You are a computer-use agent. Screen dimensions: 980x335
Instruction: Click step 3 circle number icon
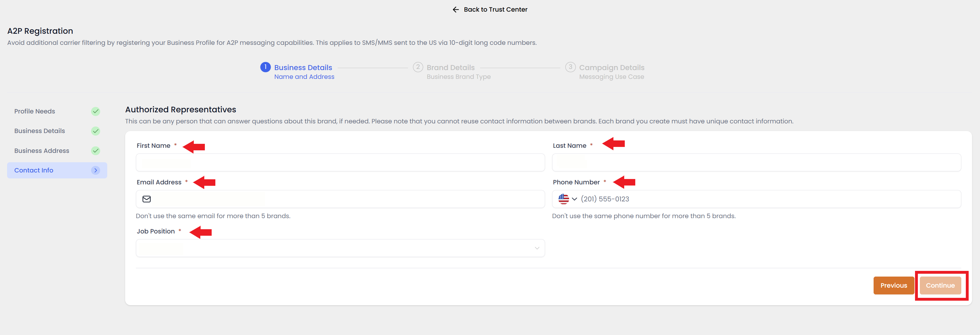point(570,67)
